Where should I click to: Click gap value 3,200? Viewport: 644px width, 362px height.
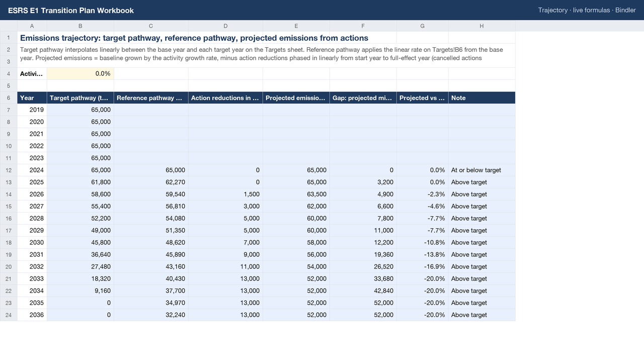coord(363,182)
